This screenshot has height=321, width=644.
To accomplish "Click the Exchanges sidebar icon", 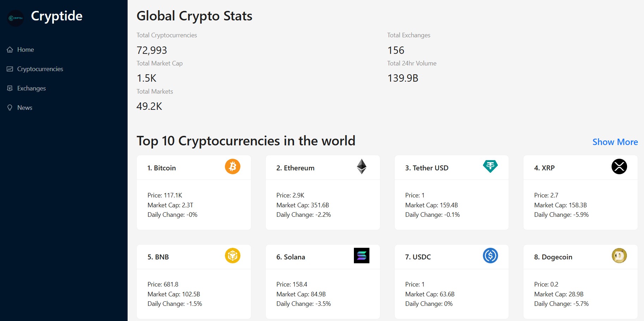I will tap(10, 88).
